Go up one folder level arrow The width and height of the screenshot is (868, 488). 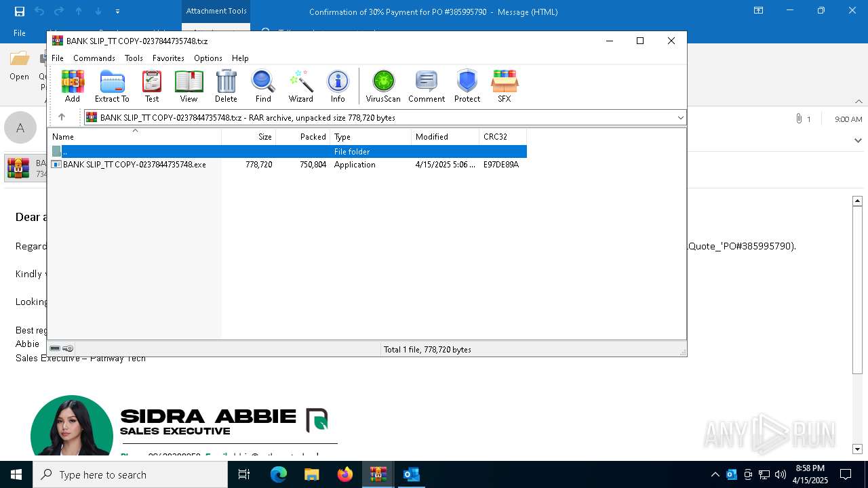click(x=62, y=117)
